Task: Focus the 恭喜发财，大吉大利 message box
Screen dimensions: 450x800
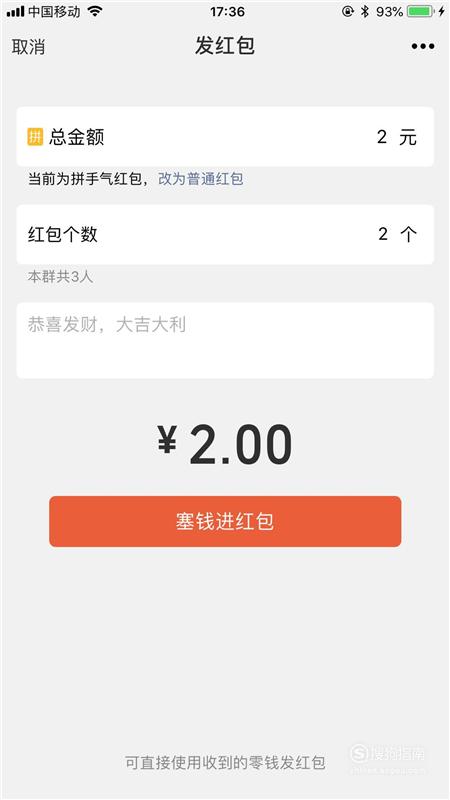Action: pos(225,340)
